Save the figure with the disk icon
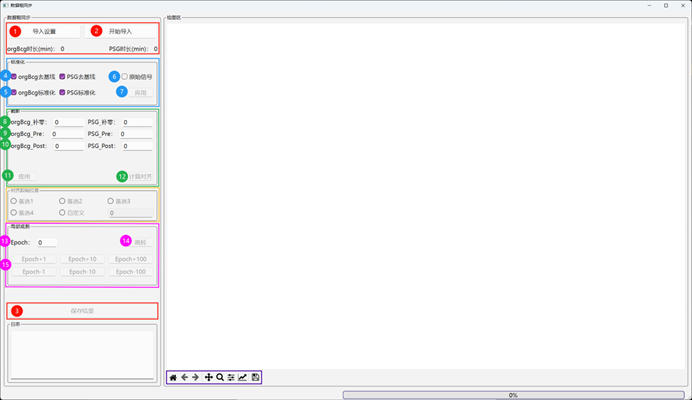 tap(256, 377)
